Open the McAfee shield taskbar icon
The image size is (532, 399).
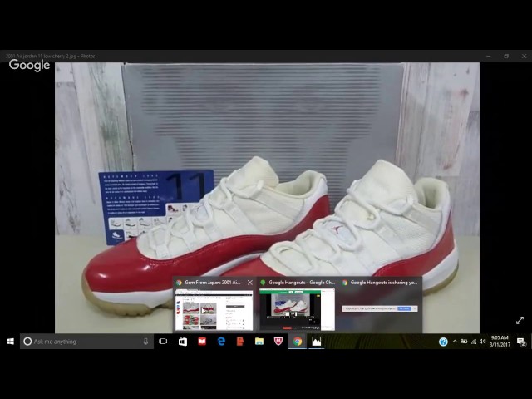(x=278, y=342)
